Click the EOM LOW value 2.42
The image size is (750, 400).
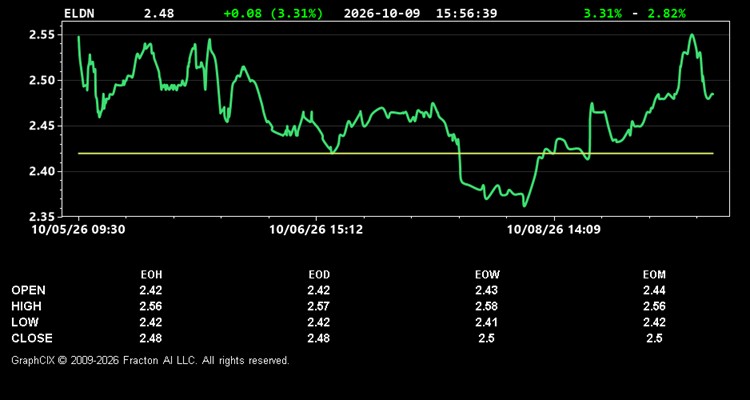tap(654, 322)
